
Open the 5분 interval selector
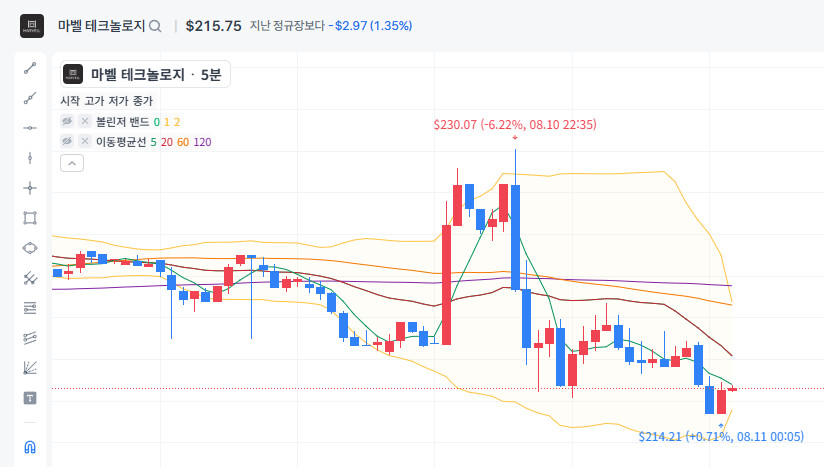pos(211,75)
